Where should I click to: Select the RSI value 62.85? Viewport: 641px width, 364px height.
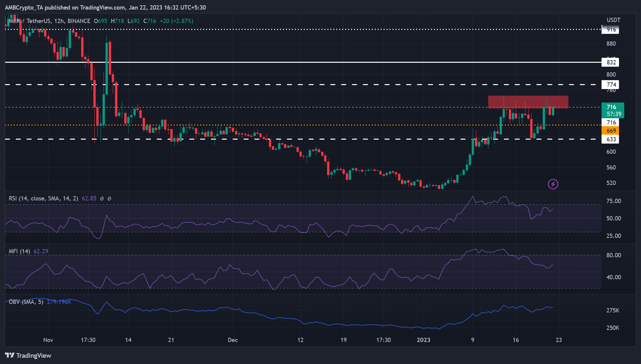tap(89, 198)
